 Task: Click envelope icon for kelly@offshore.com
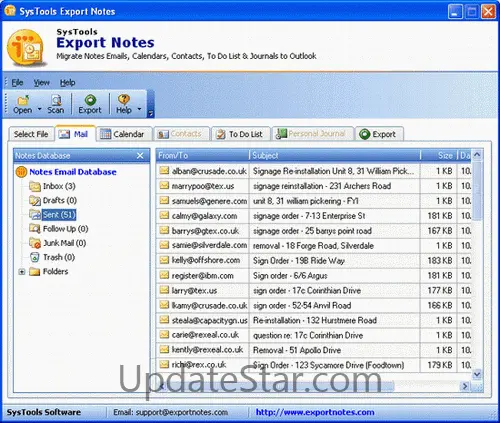164,260
